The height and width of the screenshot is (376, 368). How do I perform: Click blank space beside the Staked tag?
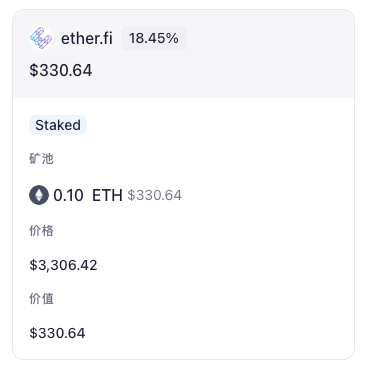pos(217,125)
